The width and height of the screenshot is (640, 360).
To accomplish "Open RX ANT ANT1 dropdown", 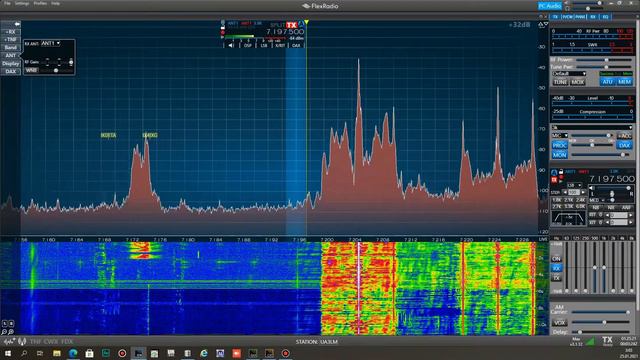I will pos(51,43).
